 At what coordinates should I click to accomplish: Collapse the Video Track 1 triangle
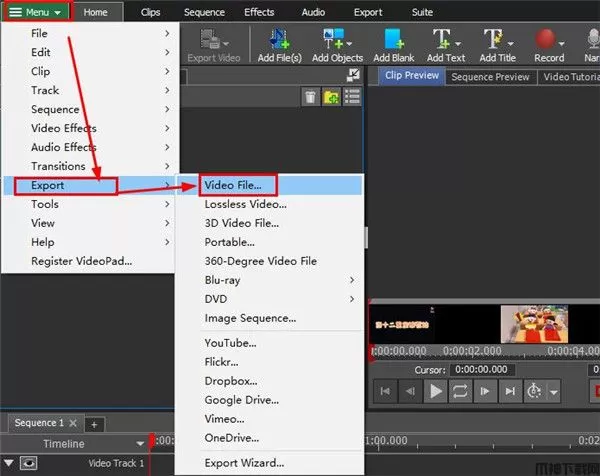tap(9, 463)
